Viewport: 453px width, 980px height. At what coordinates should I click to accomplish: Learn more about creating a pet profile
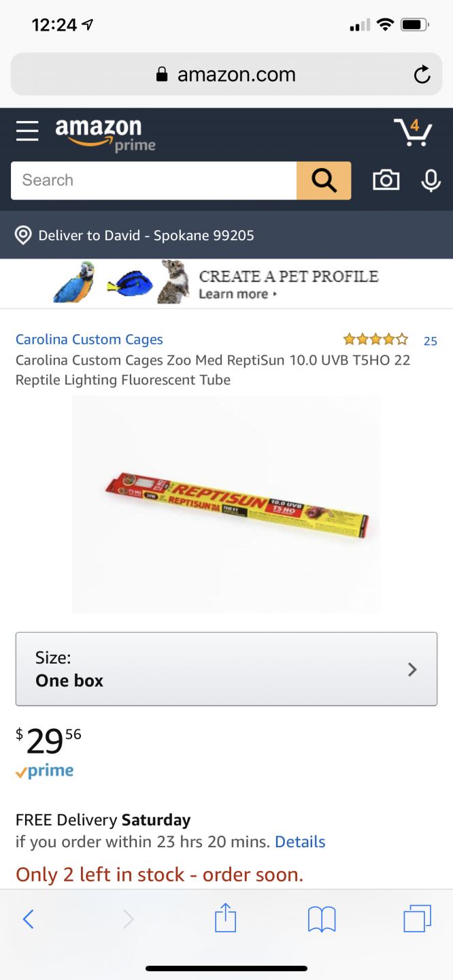[x=237, y=295]
